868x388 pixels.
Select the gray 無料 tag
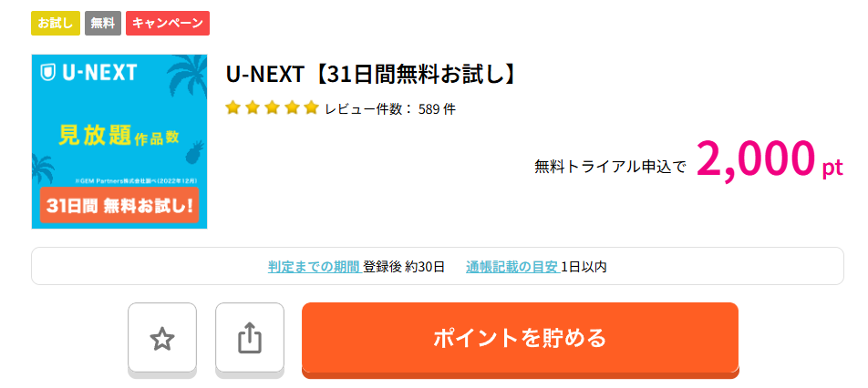coord(103,23)
